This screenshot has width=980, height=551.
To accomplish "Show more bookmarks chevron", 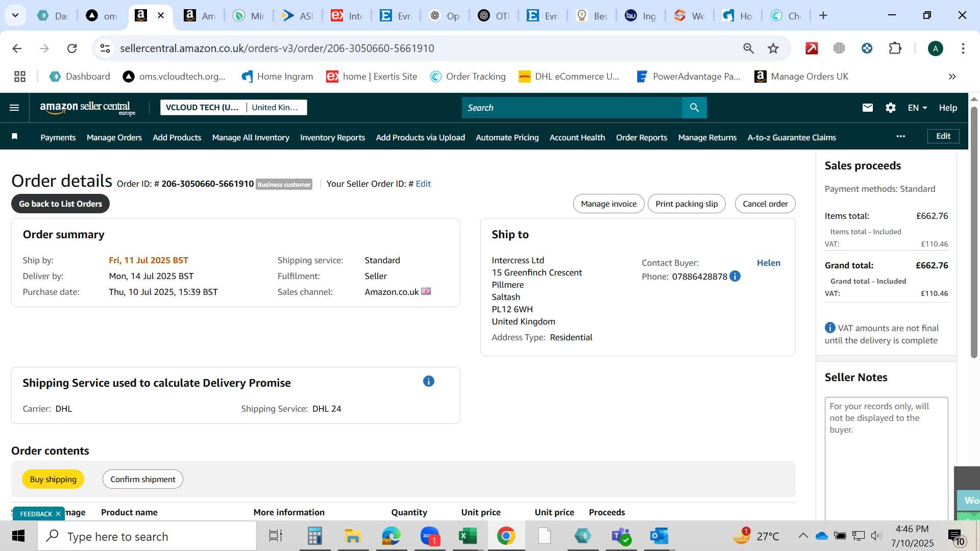I will point(952,77).
